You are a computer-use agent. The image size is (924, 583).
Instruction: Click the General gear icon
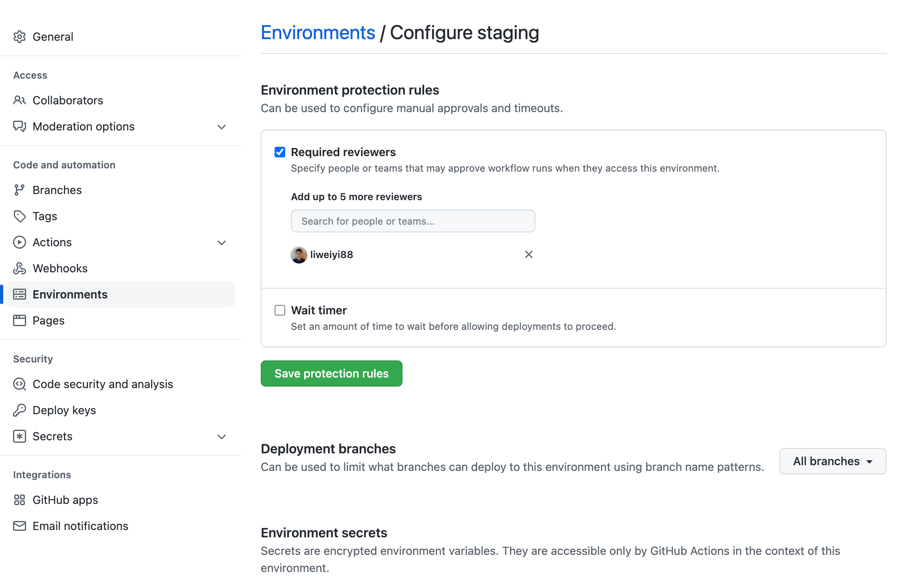click(19, 37)
